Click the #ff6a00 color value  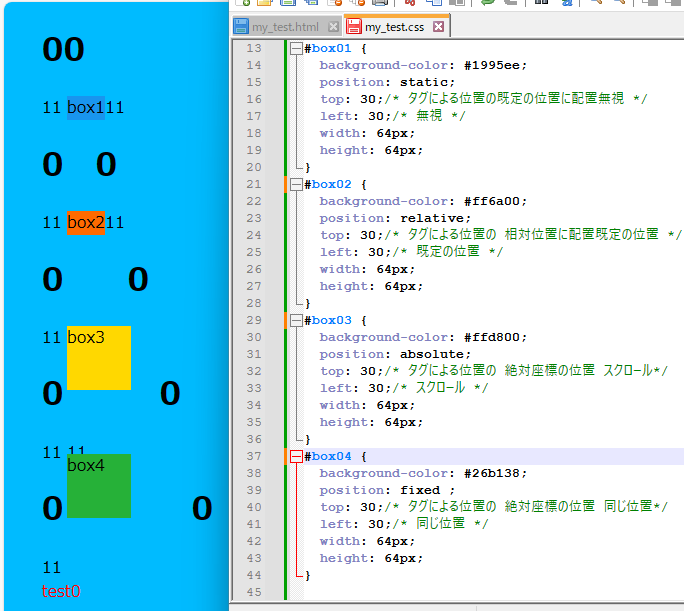(x=492, y=201)
